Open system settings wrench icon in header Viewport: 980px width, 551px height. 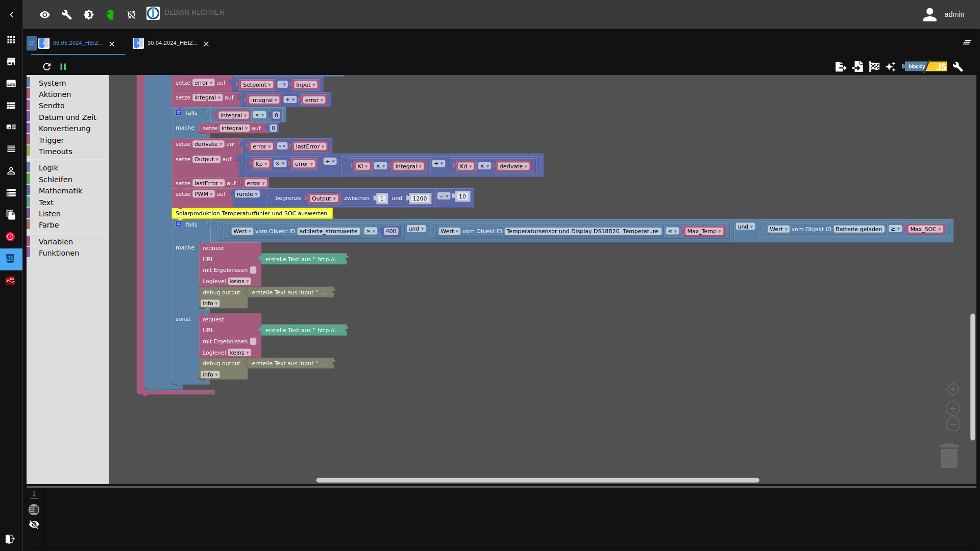pyautogui.click(x=66, y=15)
